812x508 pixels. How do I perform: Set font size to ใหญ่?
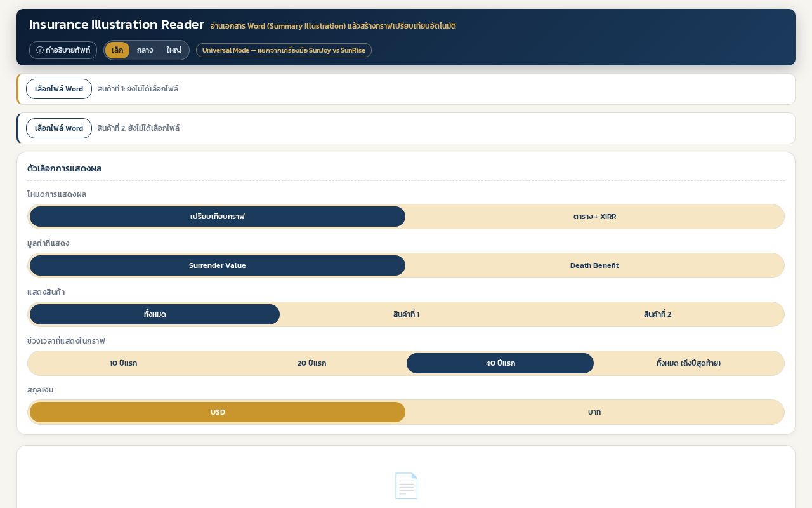click(174, 50)
